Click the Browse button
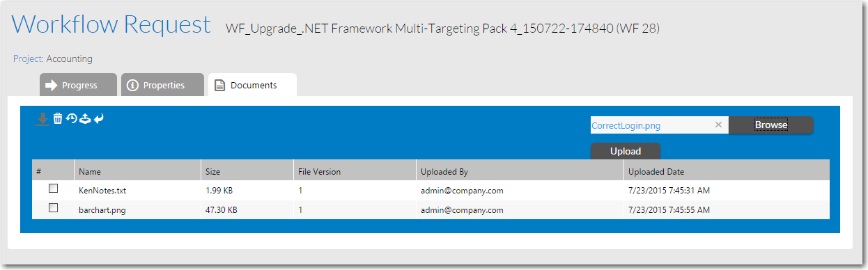 [771, 125]
